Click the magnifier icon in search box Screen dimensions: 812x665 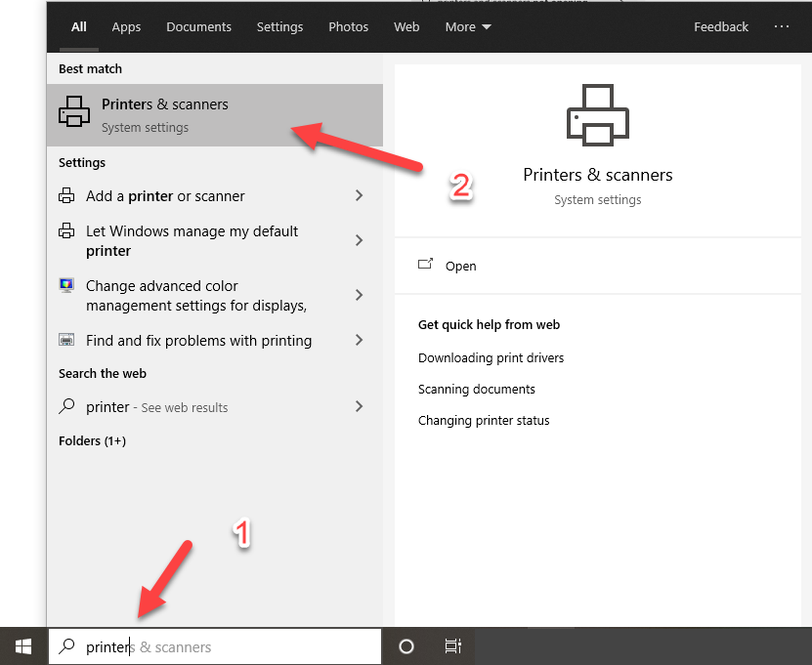click(x=66, y=646)
